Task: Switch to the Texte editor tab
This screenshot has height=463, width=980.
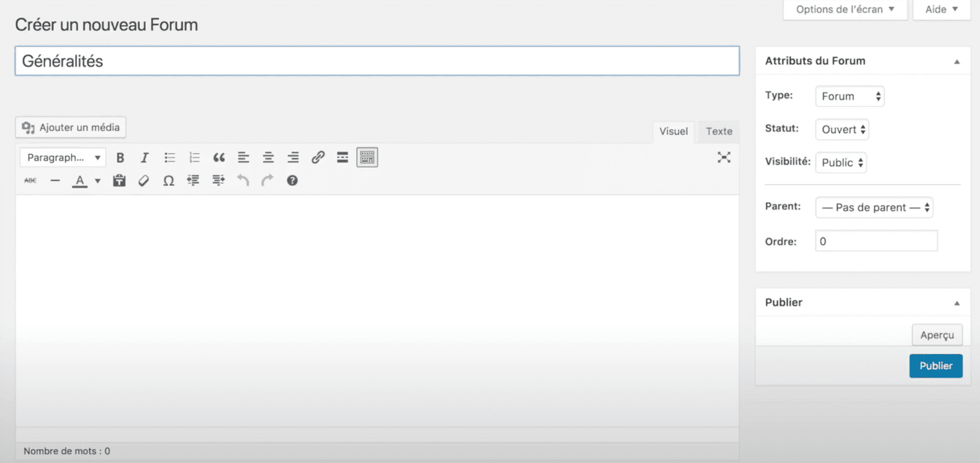Action: tap(719, 131)
